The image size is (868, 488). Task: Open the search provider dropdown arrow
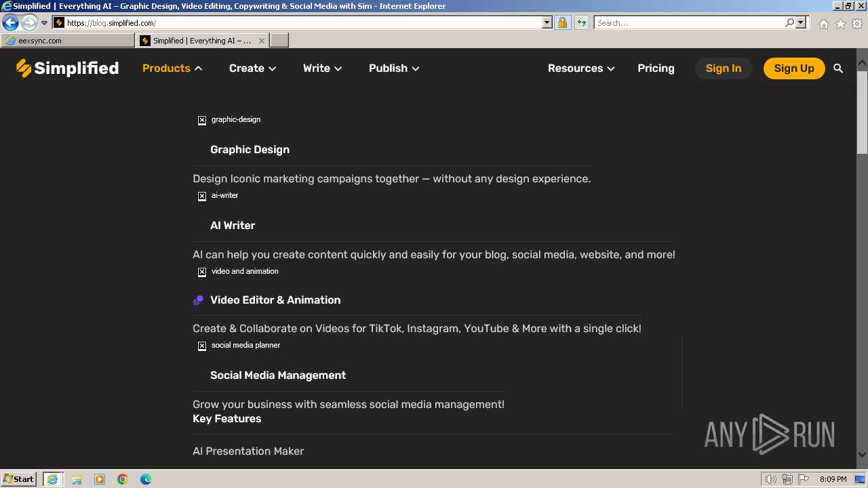click(x=801, y=22)
